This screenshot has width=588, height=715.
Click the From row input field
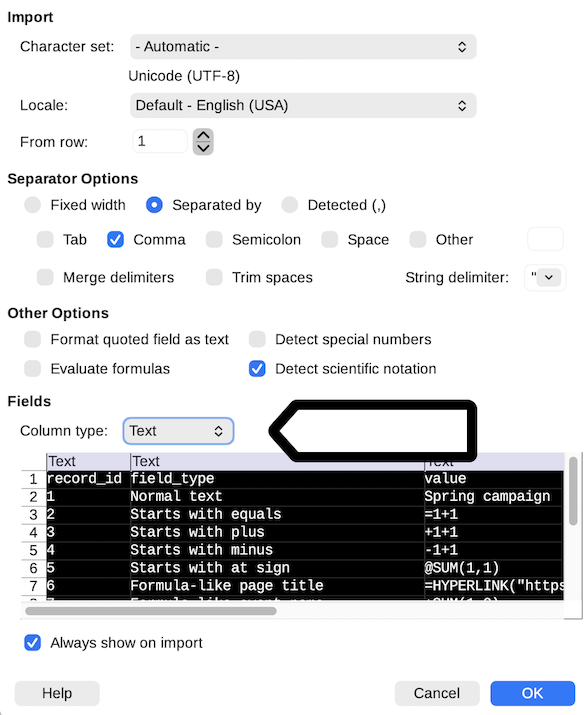tap(160, 141)
